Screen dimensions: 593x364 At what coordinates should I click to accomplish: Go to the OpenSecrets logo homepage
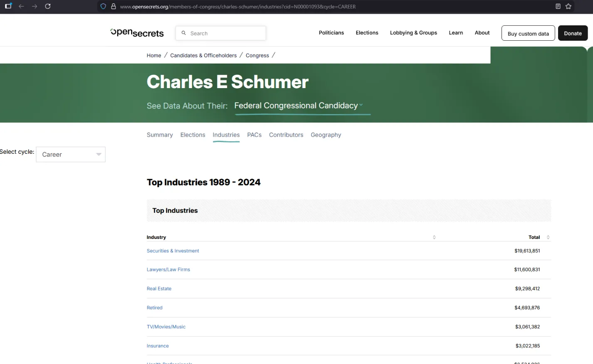coord(137,33)
